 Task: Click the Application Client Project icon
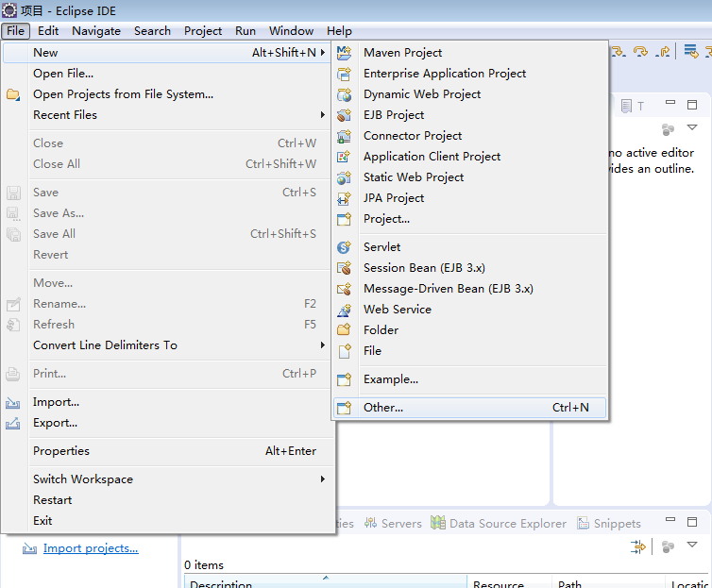[x=344, y=157]
